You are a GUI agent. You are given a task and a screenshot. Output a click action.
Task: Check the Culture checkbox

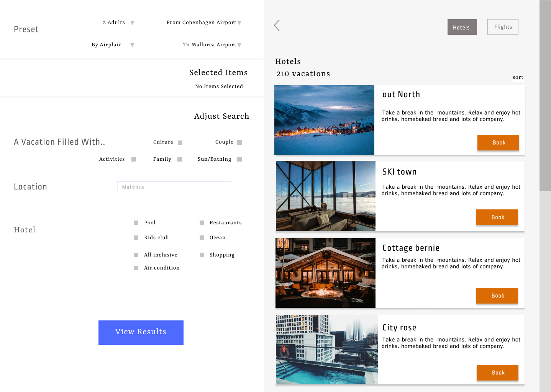coord(180,143)
